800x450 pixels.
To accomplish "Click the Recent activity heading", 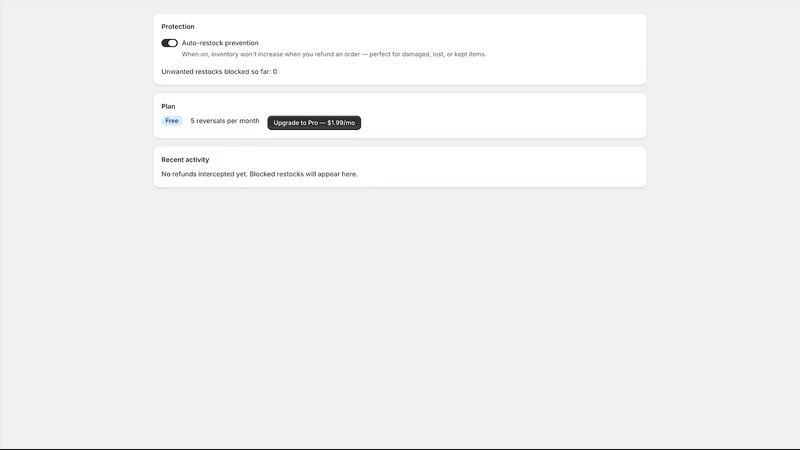I will 185,160.
